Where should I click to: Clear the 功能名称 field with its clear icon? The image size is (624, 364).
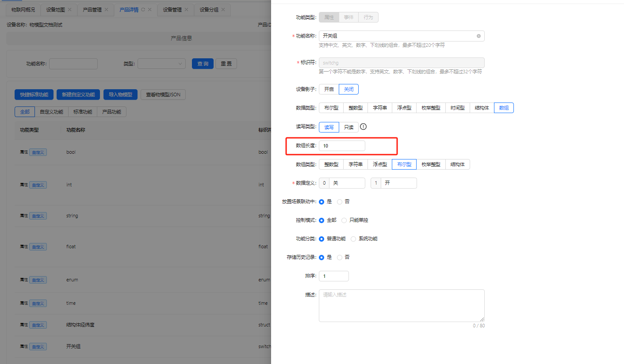coord(479,36)
